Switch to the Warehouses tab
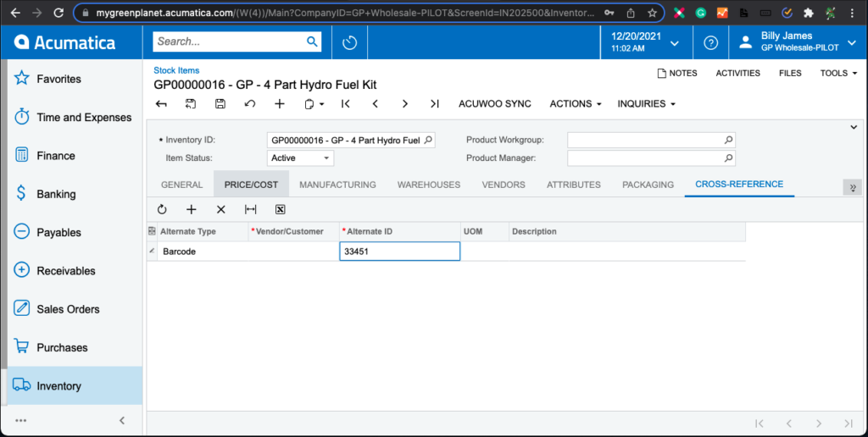868x437 pixels. (x=429, y=185)
